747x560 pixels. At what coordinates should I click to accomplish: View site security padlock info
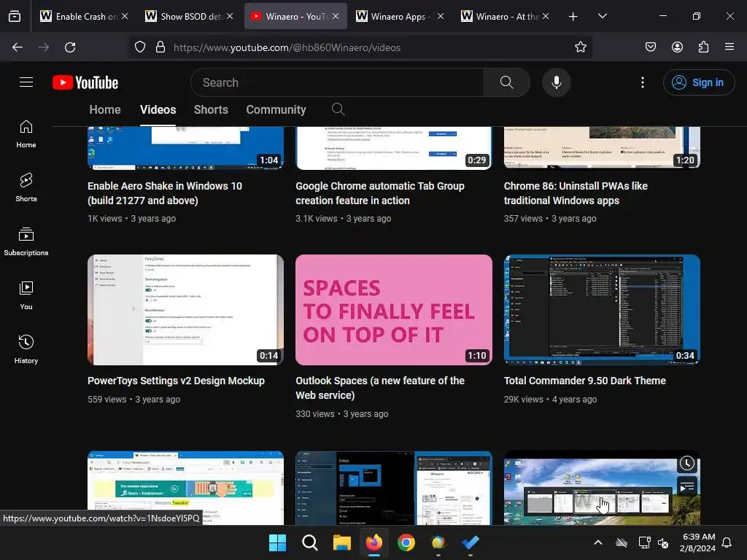[x=160, y=47]
